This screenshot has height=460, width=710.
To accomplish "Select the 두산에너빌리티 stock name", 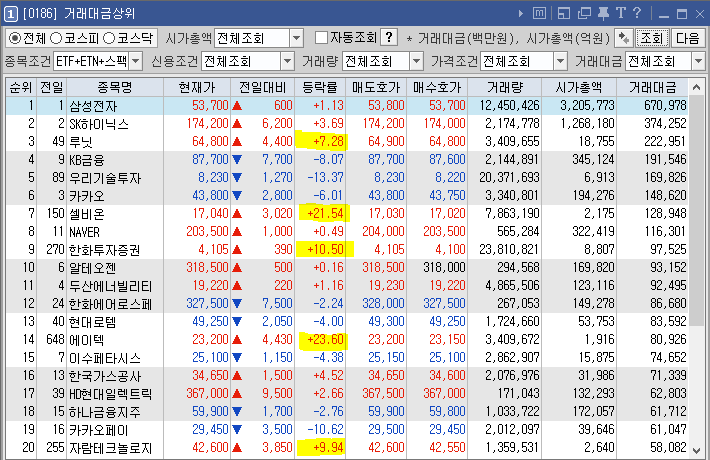I will click(x=110, y=286).
